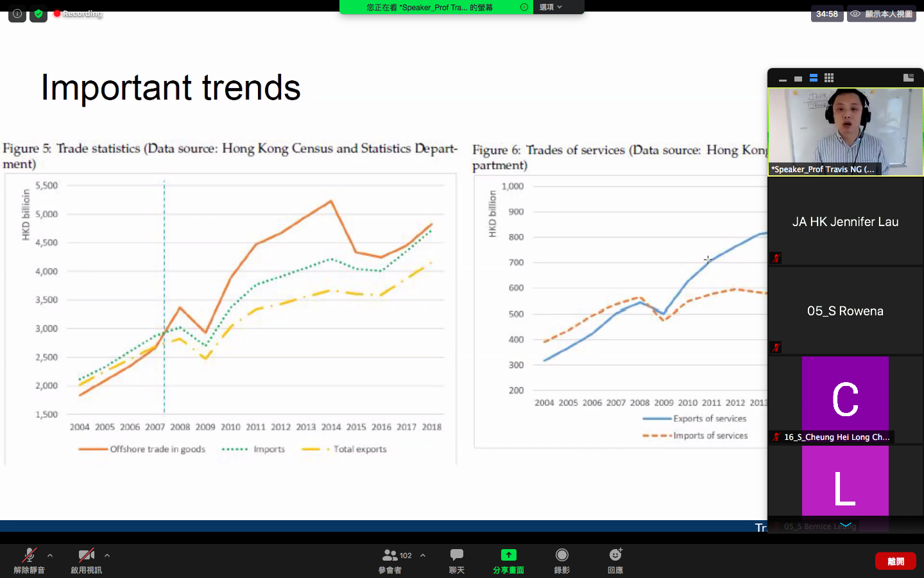Screen dimensions: 924x578
Task: Start recording with the 錄影 button
Action: [x=561, y=560]
